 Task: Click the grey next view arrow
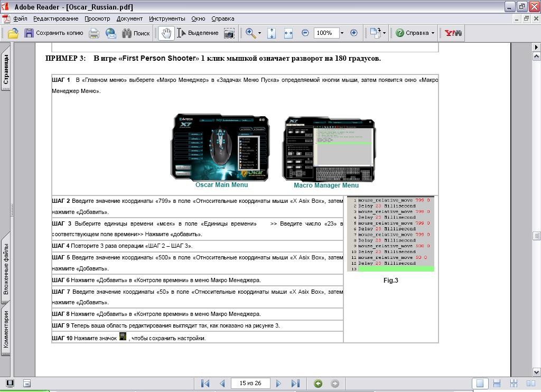click(x=334, y=384)
